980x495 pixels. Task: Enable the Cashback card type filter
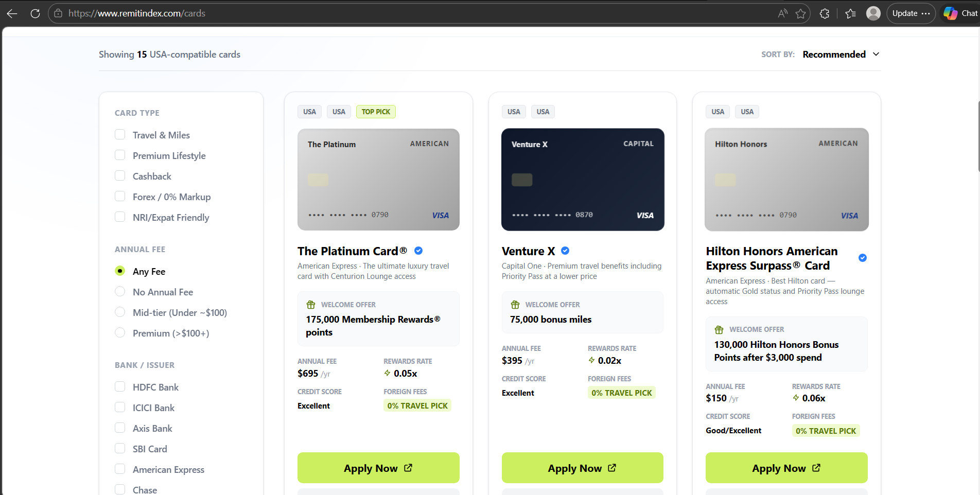pyautogui.click(x=120, y=176)
